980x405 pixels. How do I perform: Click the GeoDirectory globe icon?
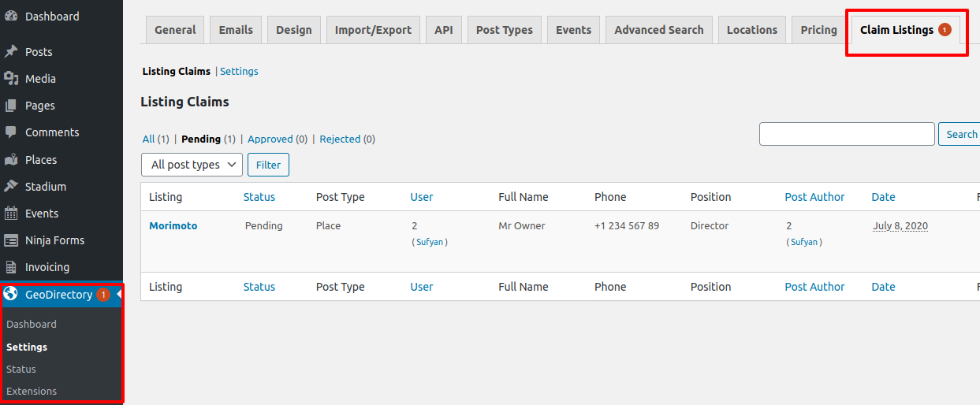[11, 295]
